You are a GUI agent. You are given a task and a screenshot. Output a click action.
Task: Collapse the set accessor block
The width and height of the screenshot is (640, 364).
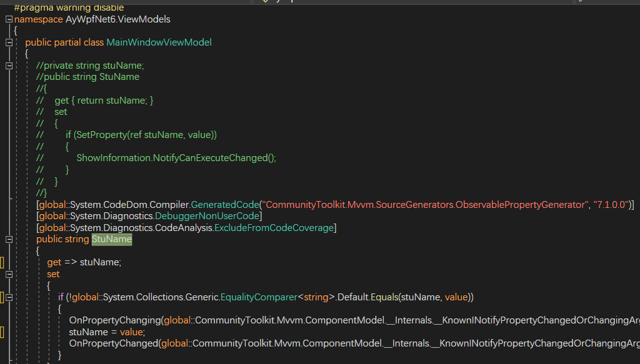click(8, 273)
